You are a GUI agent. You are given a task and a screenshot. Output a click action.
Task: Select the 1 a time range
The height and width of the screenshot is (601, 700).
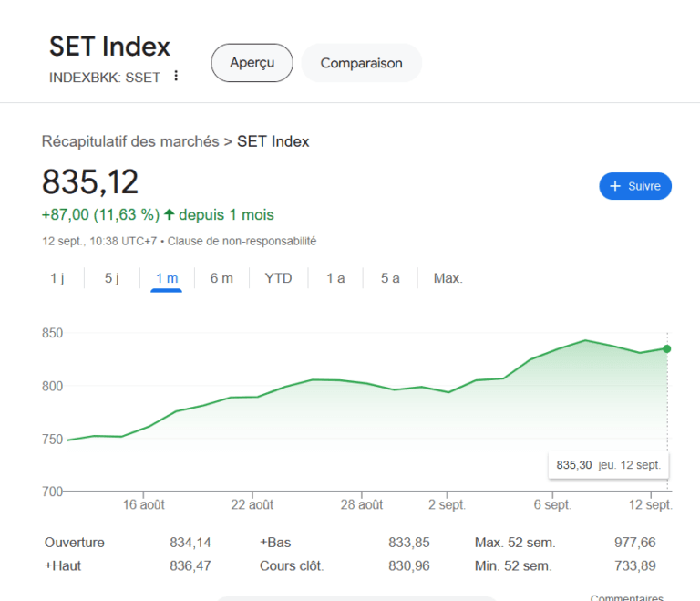click(335, 278)
